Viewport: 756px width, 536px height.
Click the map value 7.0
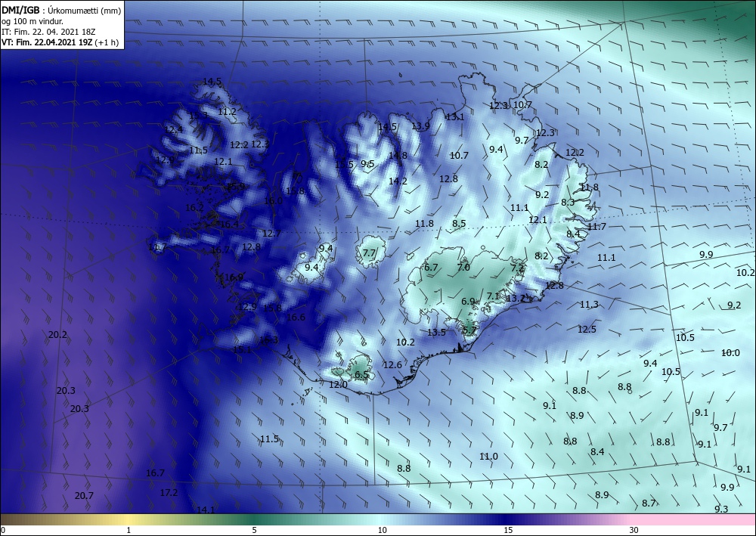click(x=463, y=267)
